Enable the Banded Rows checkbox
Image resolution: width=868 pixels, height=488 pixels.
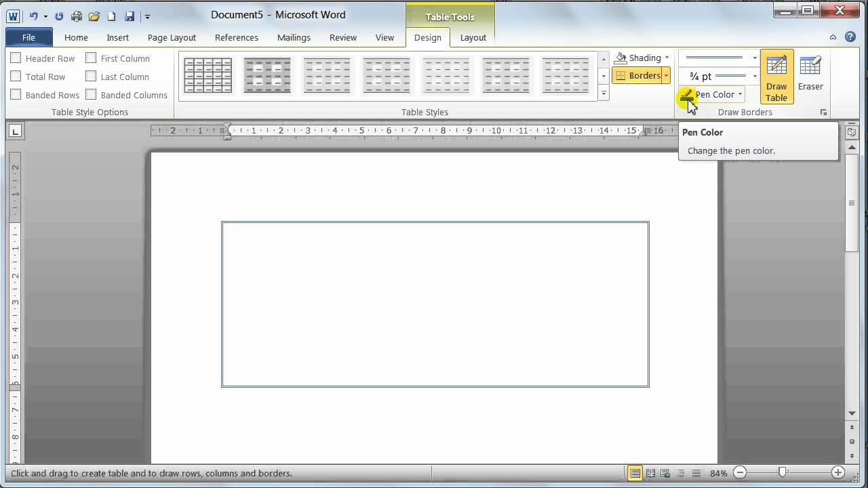[16, 95]
